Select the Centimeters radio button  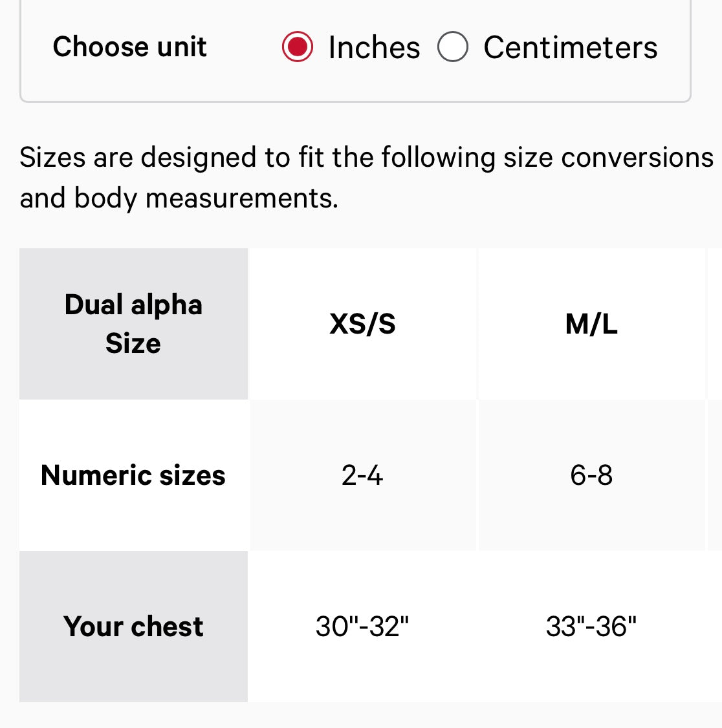[453, 47]
